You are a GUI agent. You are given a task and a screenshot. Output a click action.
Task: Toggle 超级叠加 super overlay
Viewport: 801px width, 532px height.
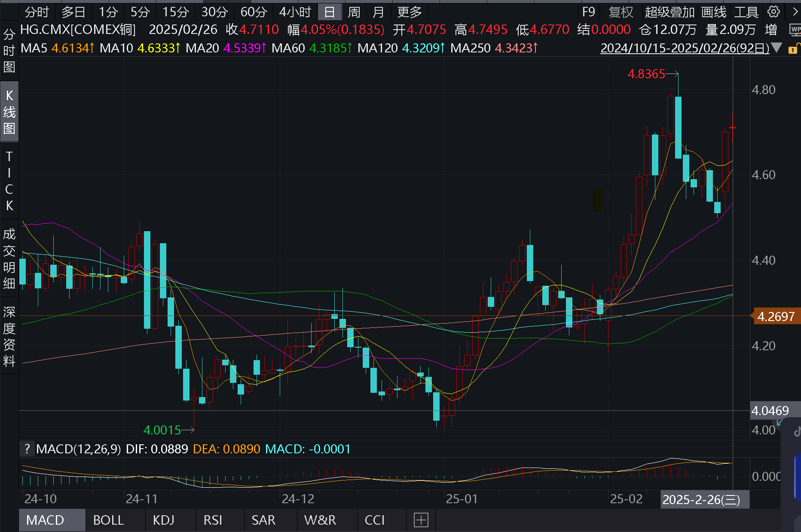(x=669, y=12)
